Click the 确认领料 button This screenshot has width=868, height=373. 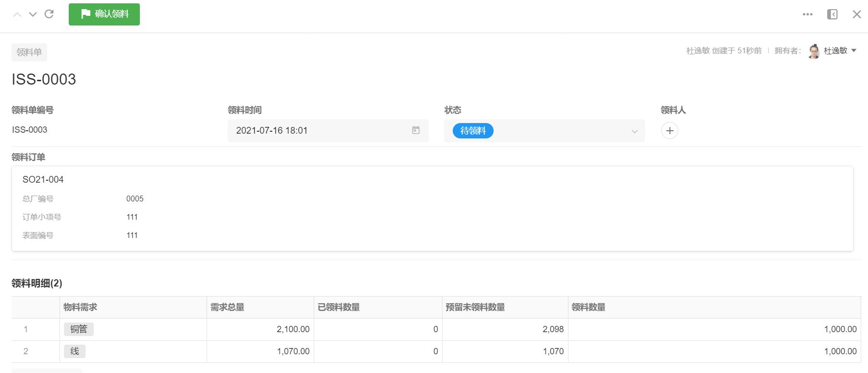[x=104, y=14]
